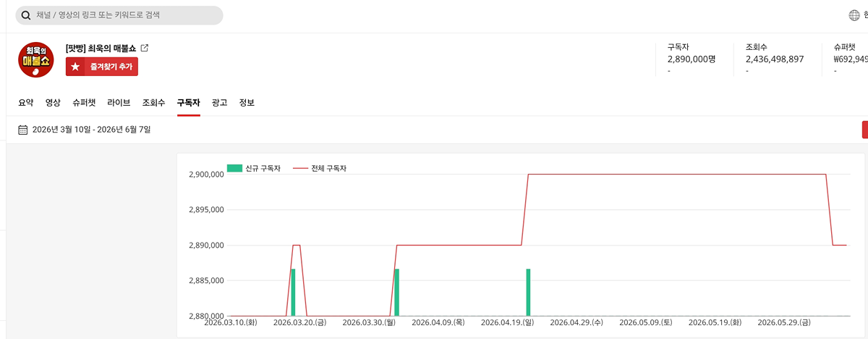The height and width of the screenshot is (339, 868).
Task: Click the 2026.05.29.(금) axis label
Action: (784, 322)
